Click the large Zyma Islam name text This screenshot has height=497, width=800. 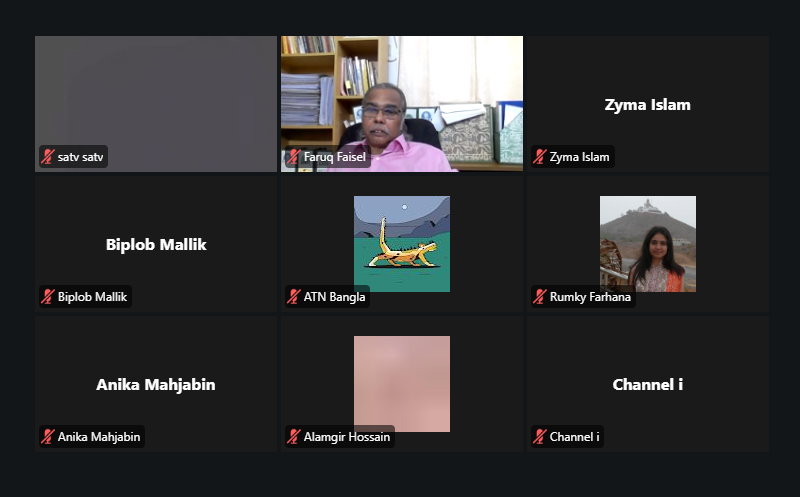(x=647, y=105)
